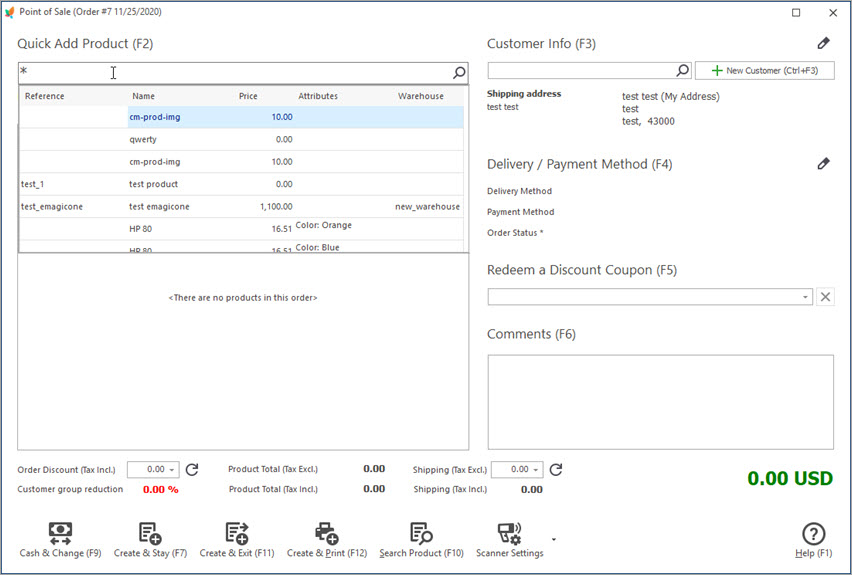Viewport: 852px width, 575px height.
Task: Close the Point of Sale window
Action: [833, 12]
